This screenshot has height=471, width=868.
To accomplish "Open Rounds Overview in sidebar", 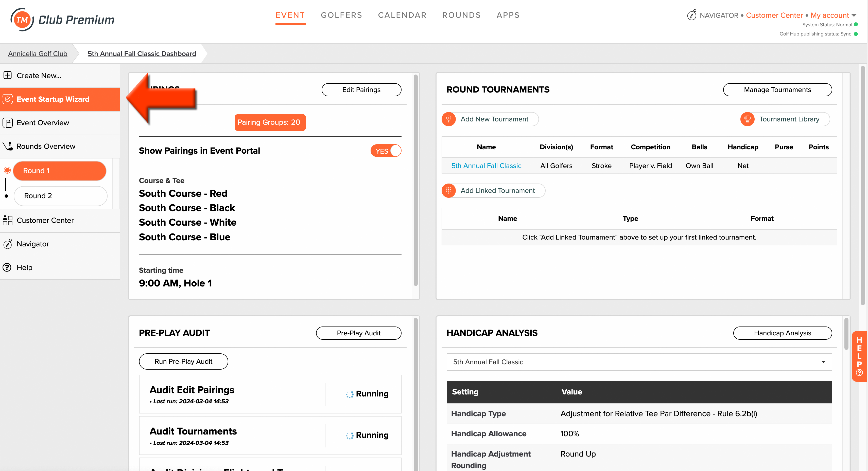I will click(x=60, y=147).
